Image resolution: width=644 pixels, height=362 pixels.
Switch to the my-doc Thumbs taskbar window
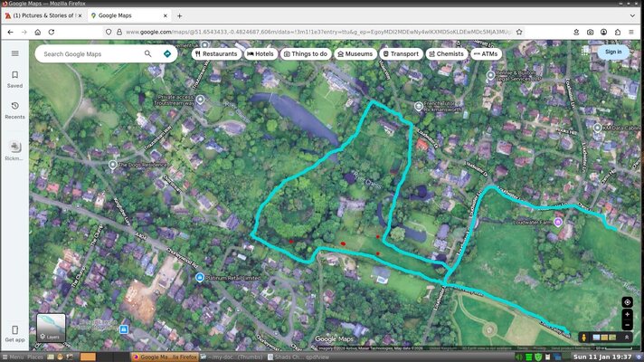coord(232,357)
